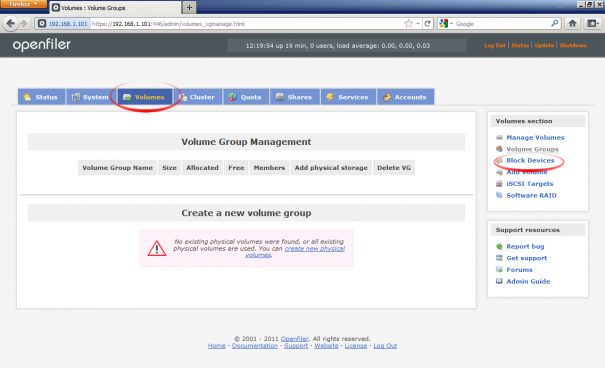This screenshot has height=368, width=605.
Task: Open the Volumes tab
Action: click(x=144, y=97)
